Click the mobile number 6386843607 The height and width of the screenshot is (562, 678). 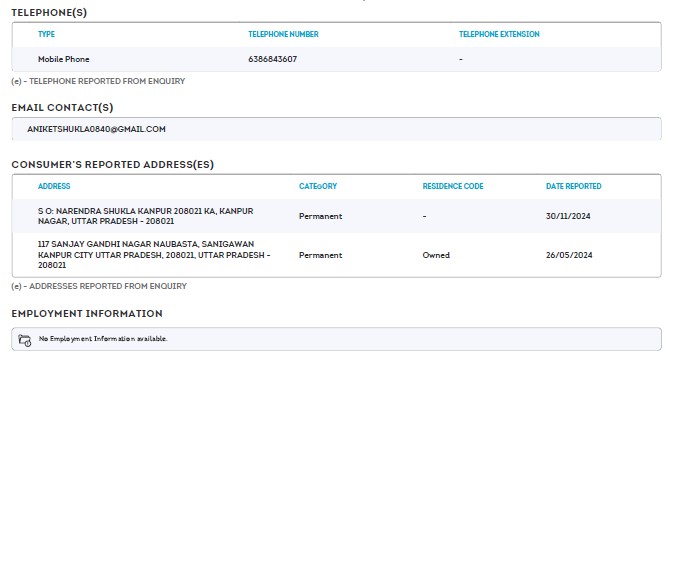point(272,59)
